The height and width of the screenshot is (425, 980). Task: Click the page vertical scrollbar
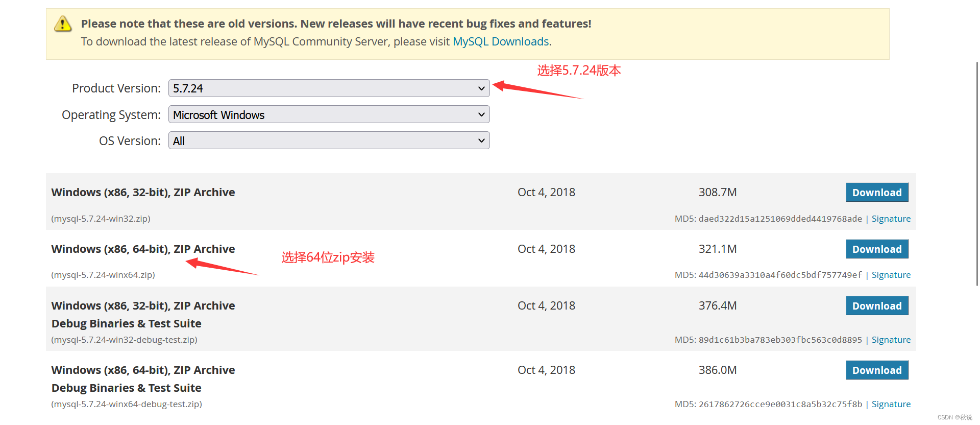(x=977, y=174)
